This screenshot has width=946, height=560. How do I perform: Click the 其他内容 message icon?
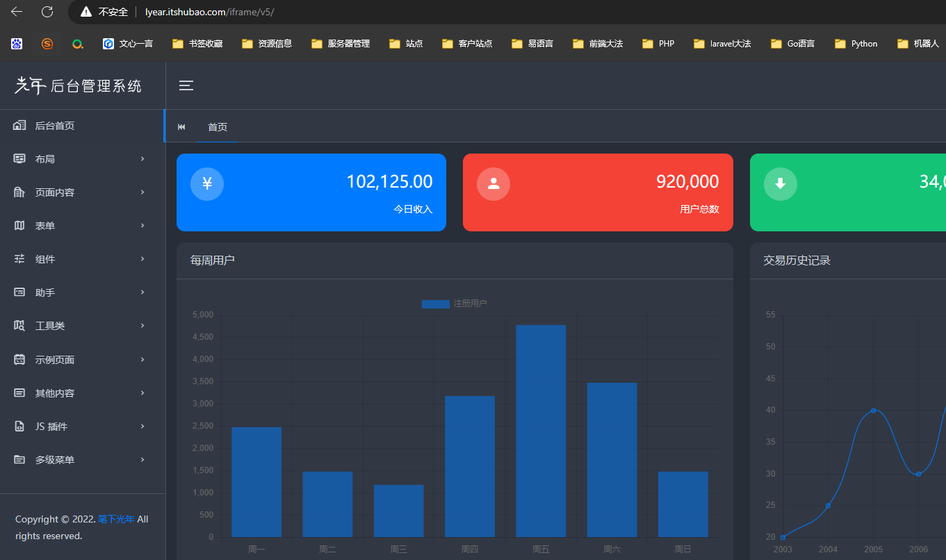click(19, 393)
